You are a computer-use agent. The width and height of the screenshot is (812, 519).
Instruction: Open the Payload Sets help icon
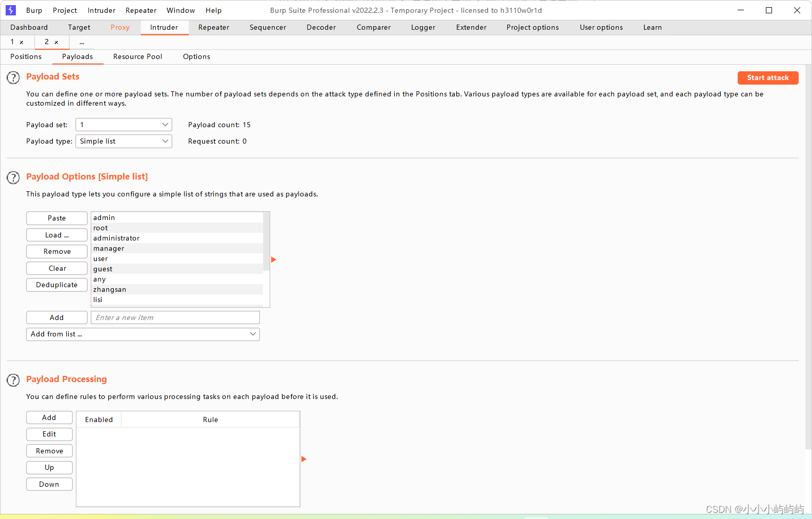(13, 78)
